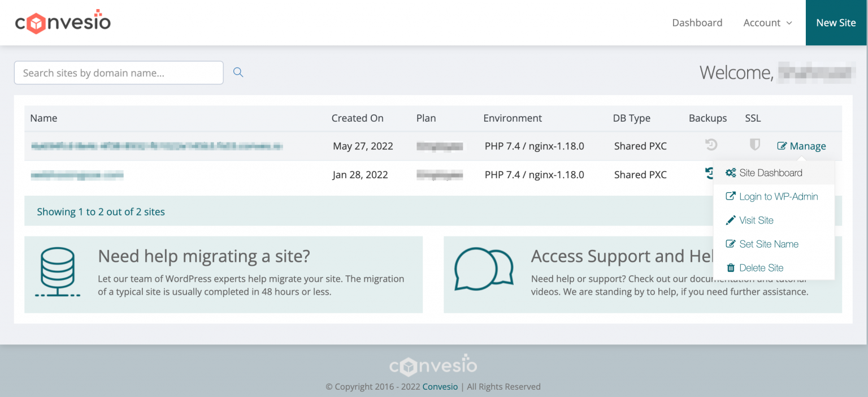Click the magnifying glass search icon
The height and width of the screenshot is (397, 868).
pos(237,72)
